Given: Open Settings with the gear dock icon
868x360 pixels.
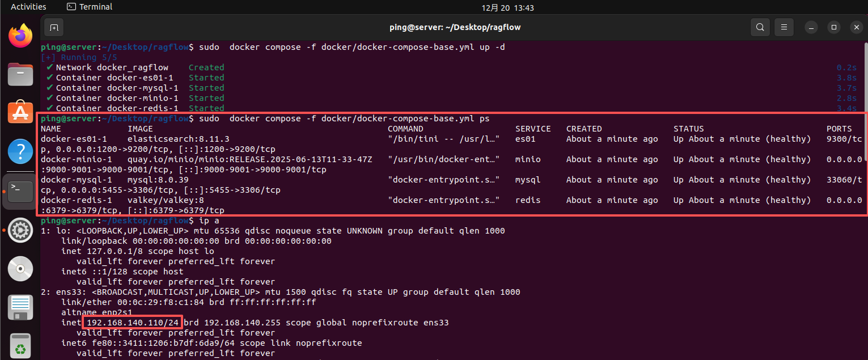Looking at the screenshot, I should coord(20,230).
